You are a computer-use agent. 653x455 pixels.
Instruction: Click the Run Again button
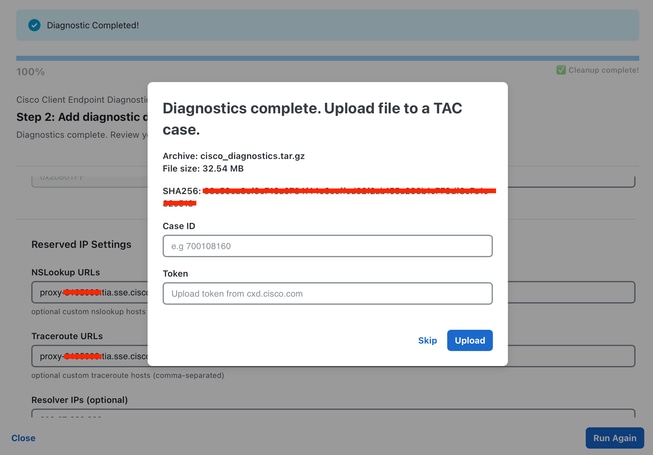(614, 438)
